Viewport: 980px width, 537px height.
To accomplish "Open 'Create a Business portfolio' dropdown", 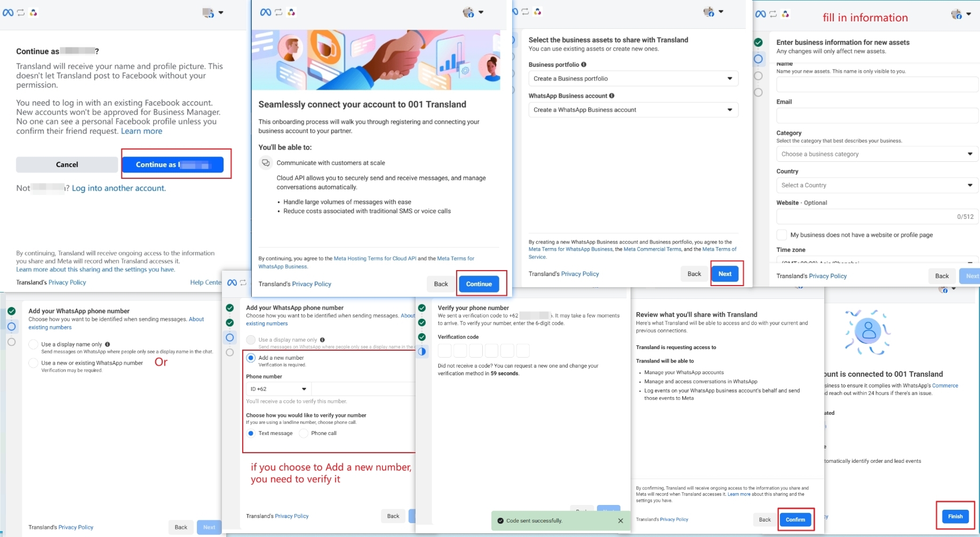I will (x=633, y=78).
